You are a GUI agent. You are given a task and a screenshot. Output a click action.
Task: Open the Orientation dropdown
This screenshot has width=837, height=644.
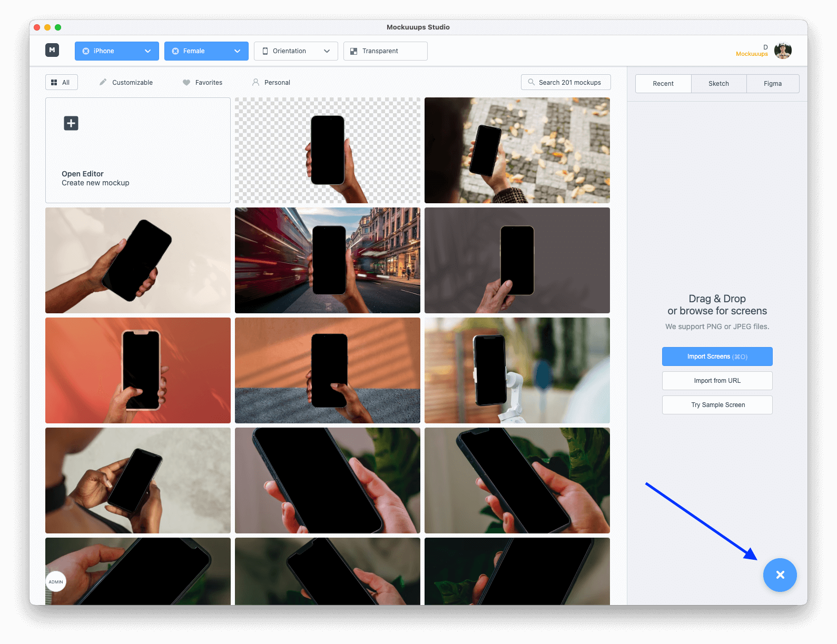296,51
